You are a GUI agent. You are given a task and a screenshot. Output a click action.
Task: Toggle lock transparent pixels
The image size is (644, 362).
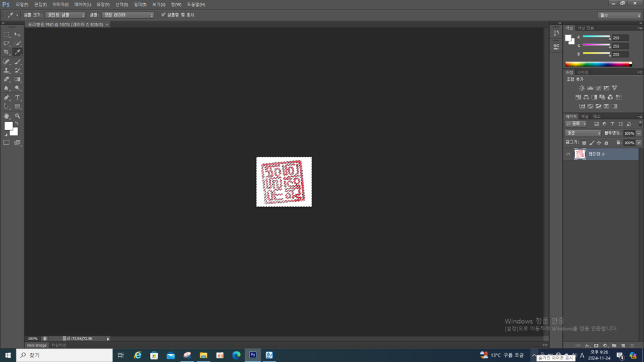pyautogui.click(x=584, y=143)
